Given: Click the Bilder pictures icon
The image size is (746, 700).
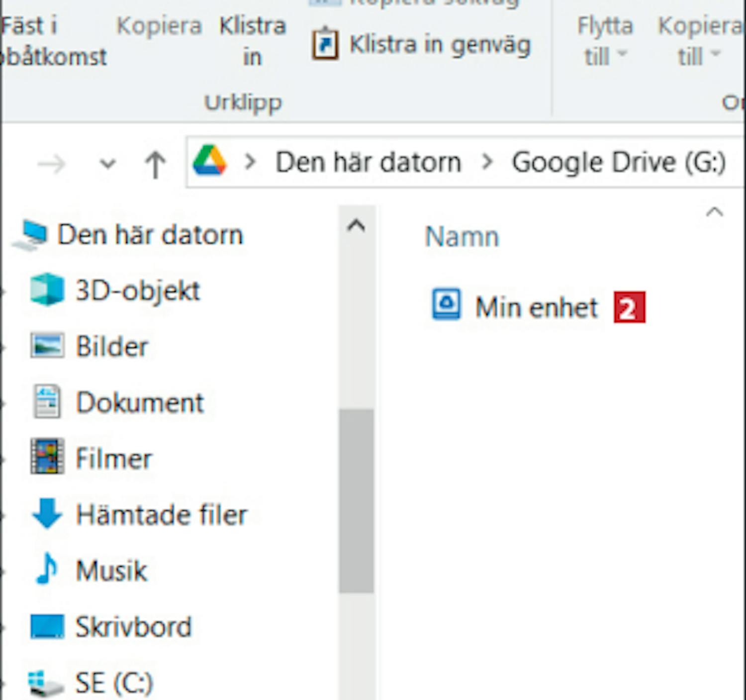Looking at the screenshot, I should [x=47, y=346].
